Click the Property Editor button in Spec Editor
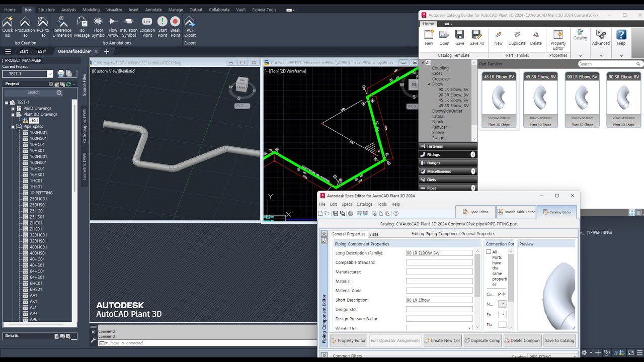 click(x=348, y=340)
